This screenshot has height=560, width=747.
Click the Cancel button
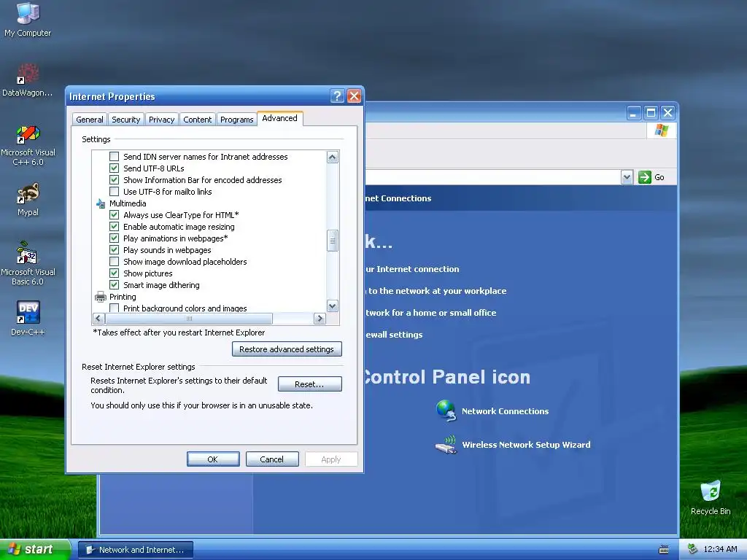pos(272,459)
